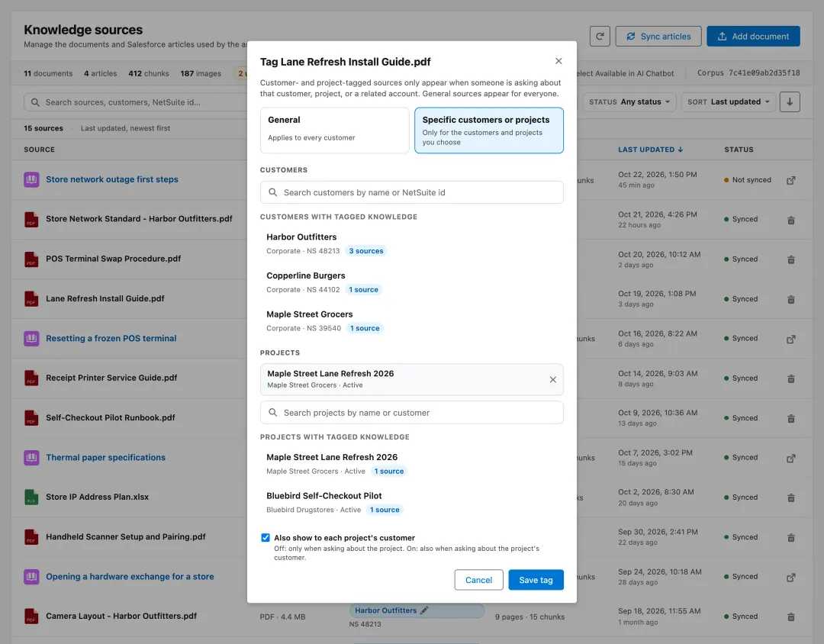Click the Corpus ID text

click(x=748, y=73)
